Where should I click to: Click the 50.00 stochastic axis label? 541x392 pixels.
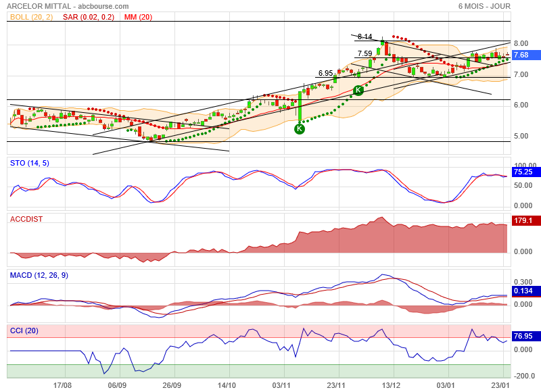[523, 185]
